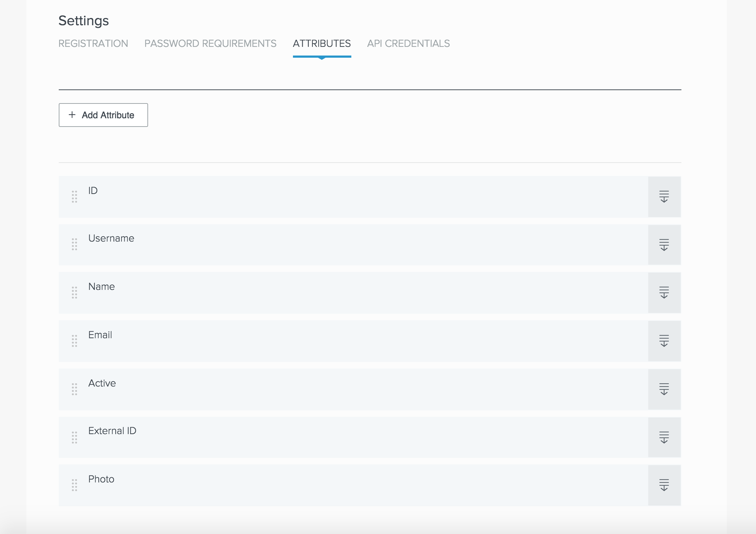Click the drag handle beside Photo attribute
The width and height of the screenshot is (756, 534).
74,485
